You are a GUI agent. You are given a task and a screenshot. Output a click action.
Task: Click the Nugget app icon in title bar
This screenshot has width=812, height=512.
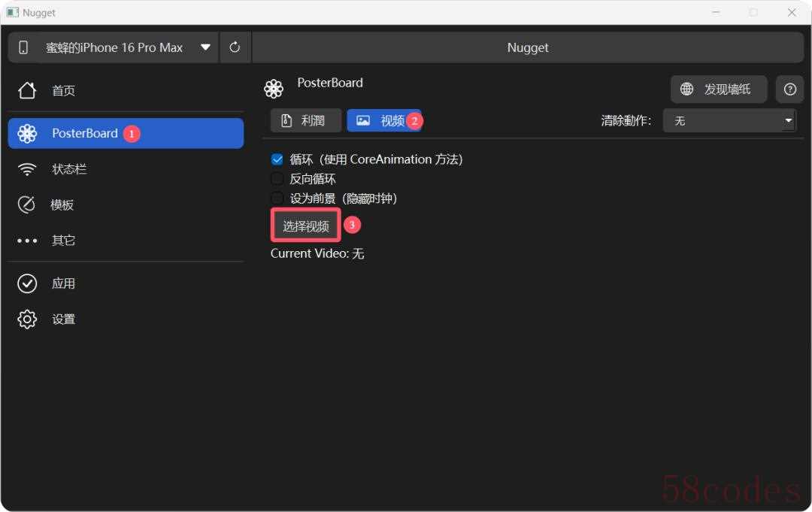(12, 12)
